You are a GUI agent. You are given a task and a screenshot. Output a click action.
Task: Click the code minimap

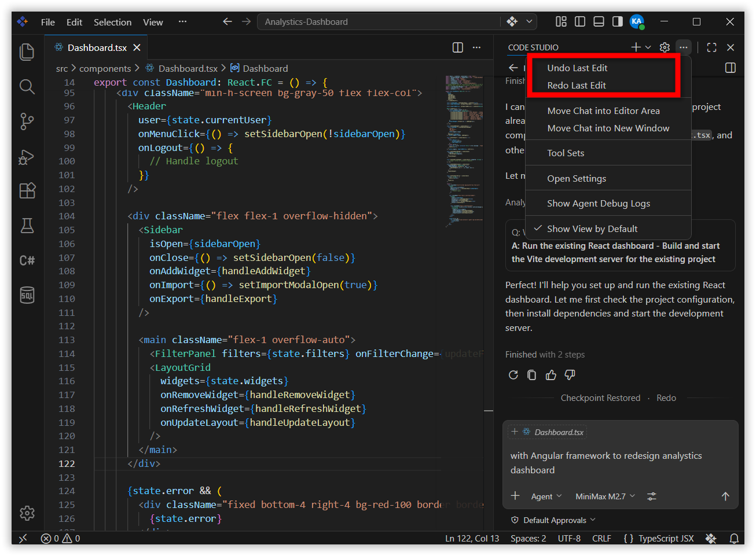click(464, 150)
